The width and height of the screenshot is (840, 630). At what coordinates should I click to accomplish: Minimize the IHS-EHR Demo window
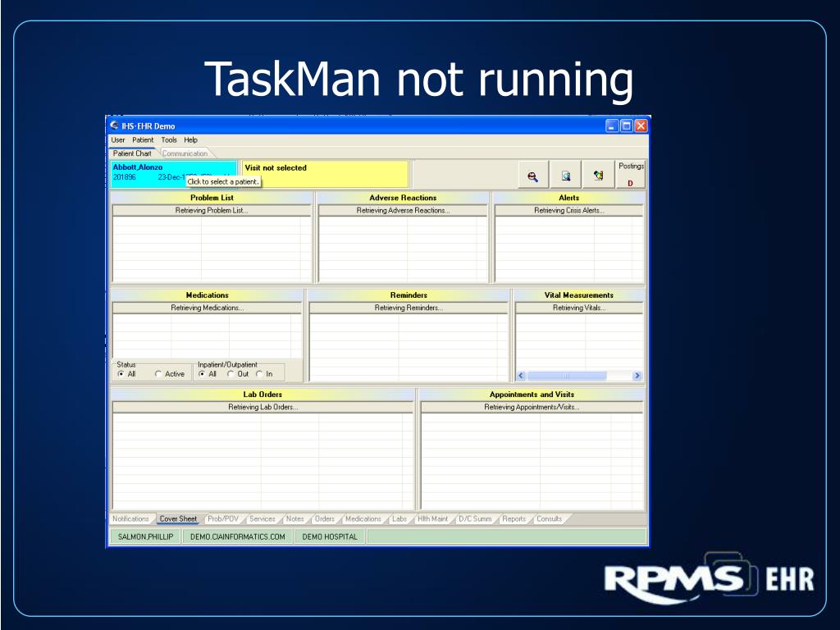(612, 126)
